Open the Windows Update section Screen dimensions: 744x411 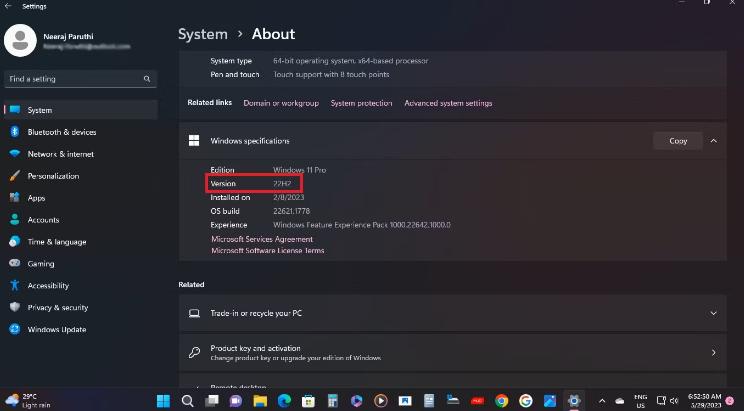click(80, 329)
